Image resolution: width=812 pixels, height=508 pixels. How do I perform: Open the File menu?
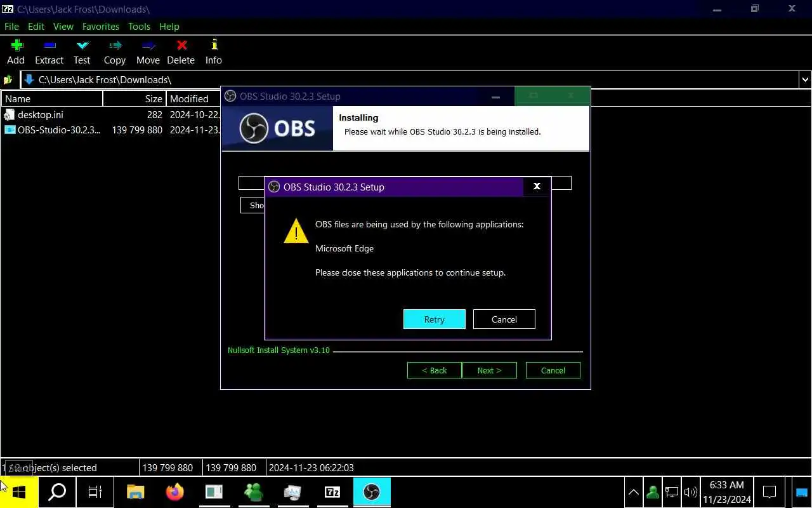click(11, 27)
